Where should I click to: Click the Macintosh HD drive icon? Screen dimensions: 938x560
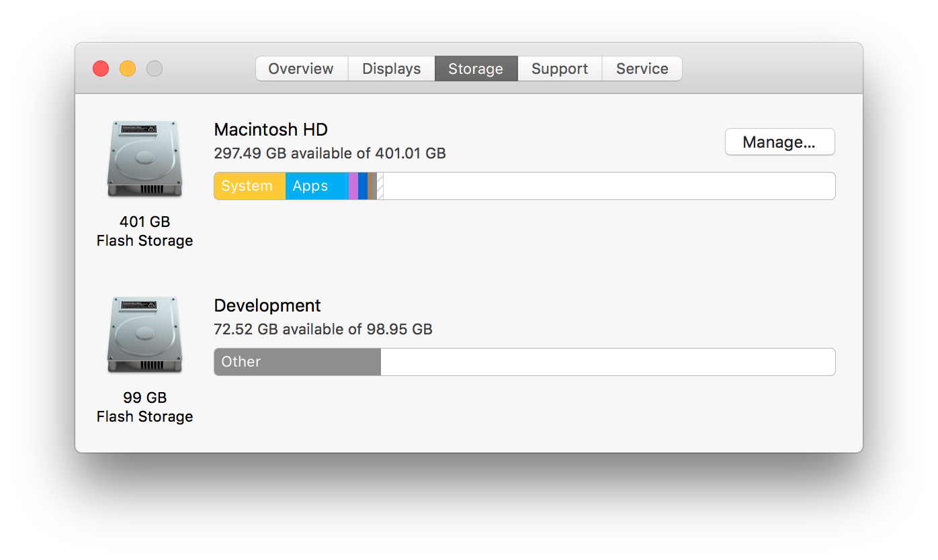[144, 159]
